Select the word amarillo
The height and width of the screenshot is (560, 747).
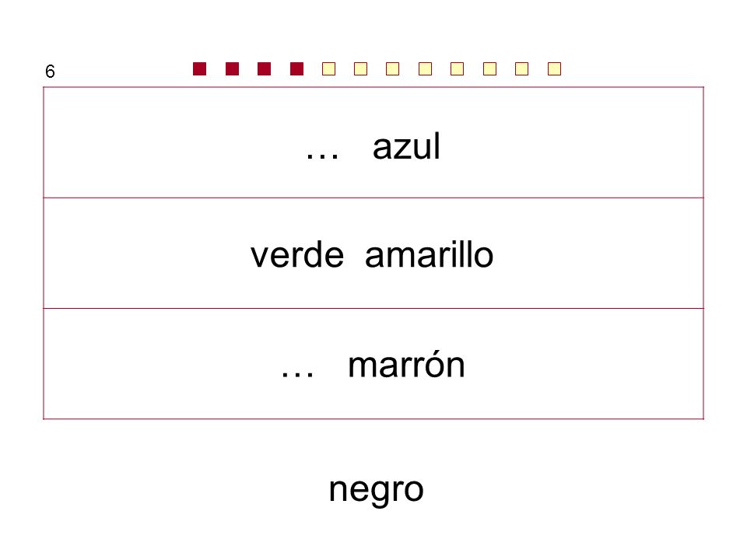[x=430, y=255]
